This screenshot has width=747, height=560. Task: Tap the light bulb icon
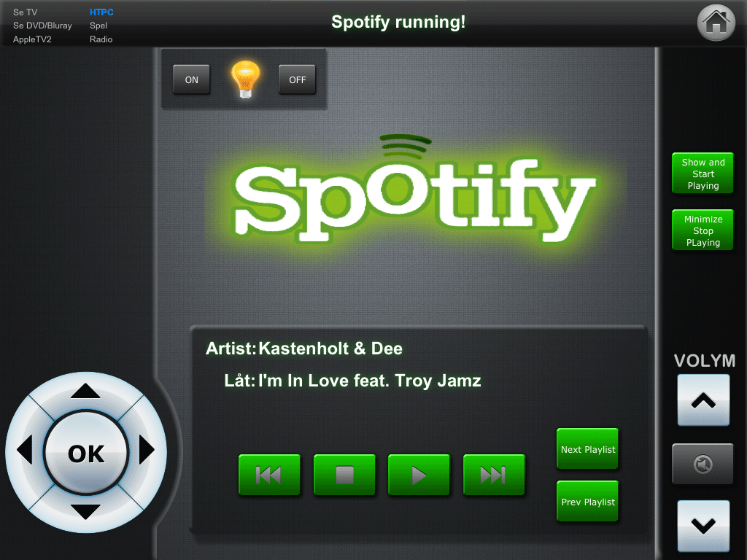click(245, 79)
